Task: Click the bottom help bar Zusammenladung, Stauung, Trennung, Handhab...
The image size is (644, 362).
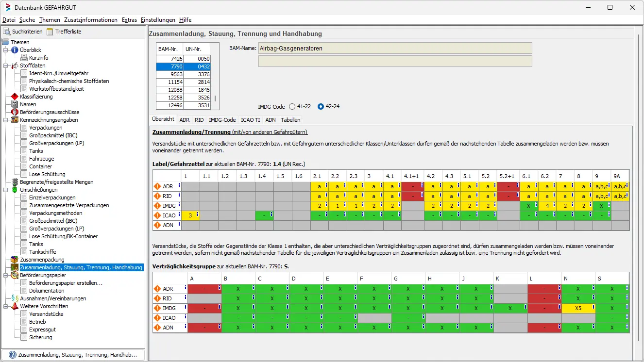Action: pos(73,355)
